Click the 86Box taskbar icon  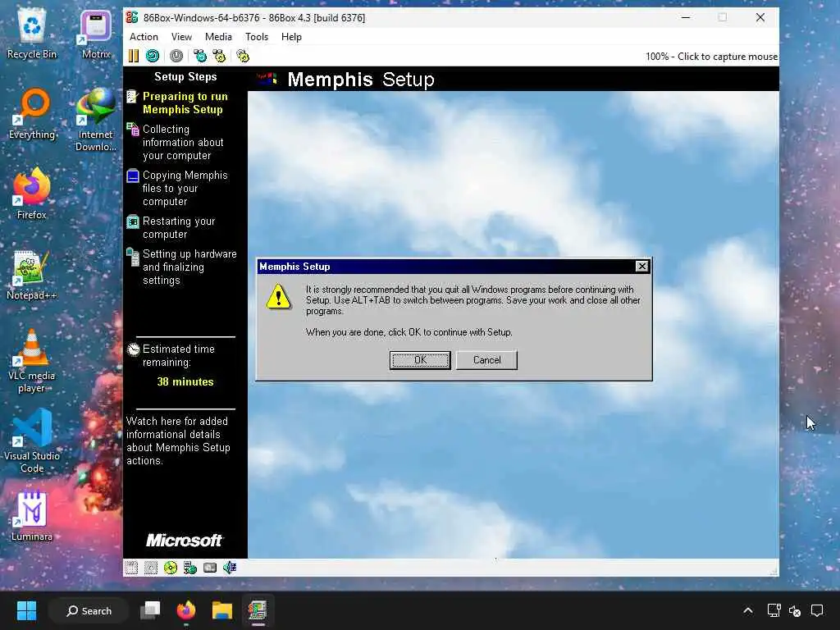coord(258,610)
